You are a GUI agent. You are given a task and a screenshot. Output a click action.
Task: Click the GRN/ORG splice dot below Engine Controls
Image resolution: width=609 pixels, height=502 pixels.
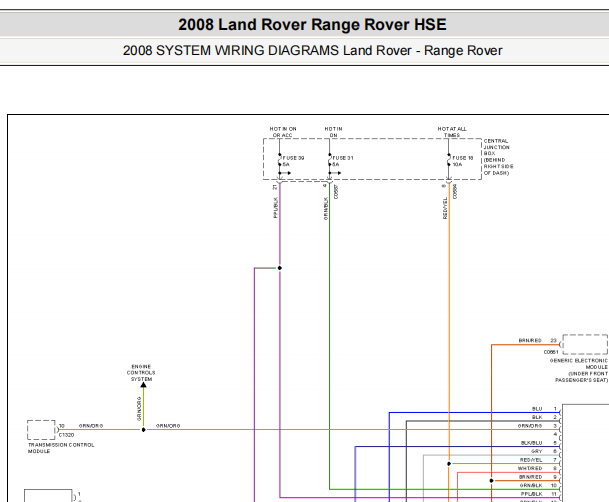point(143,430)
